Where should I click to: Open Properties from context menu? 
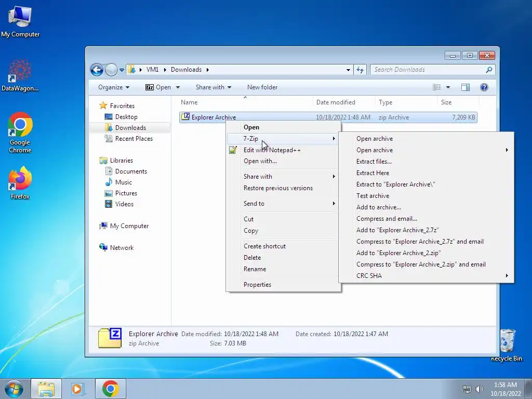[x=283, y=285]
